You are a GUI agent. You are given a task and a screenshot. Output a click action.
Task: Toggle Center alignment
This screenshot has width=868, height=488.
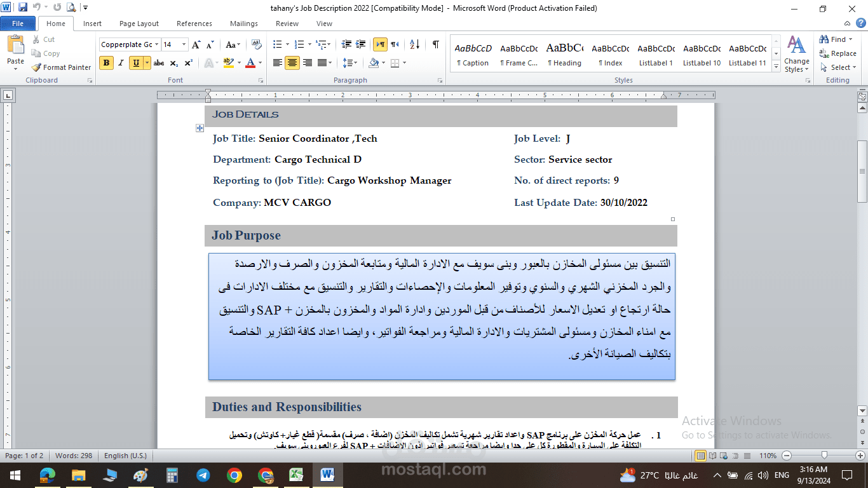click(x=292, y=63)
